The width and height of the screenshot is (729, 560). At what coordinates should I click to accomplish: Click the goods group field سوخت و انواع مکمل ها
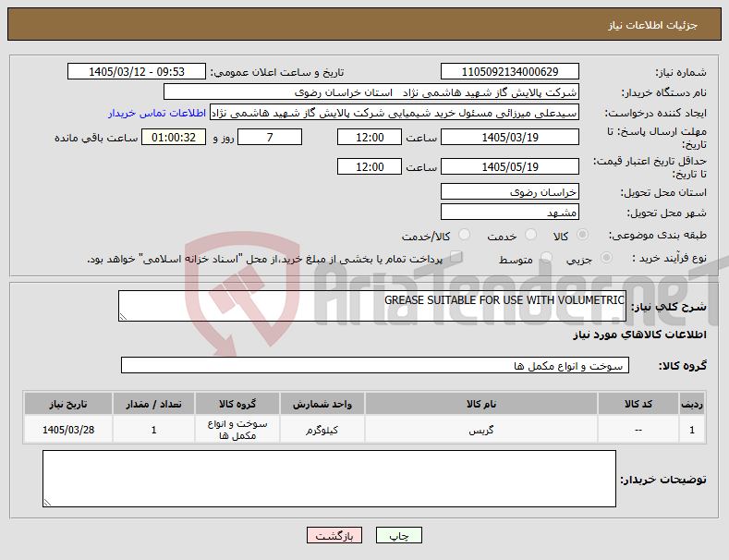[375, 366]
